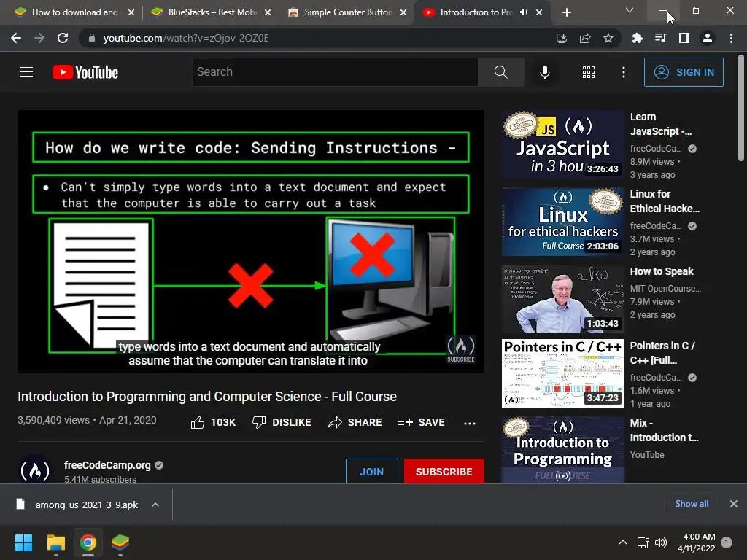The width and height of the screenshot is (747, 560).
Task: Click Show all downloads link
Action: coord(692,504)
